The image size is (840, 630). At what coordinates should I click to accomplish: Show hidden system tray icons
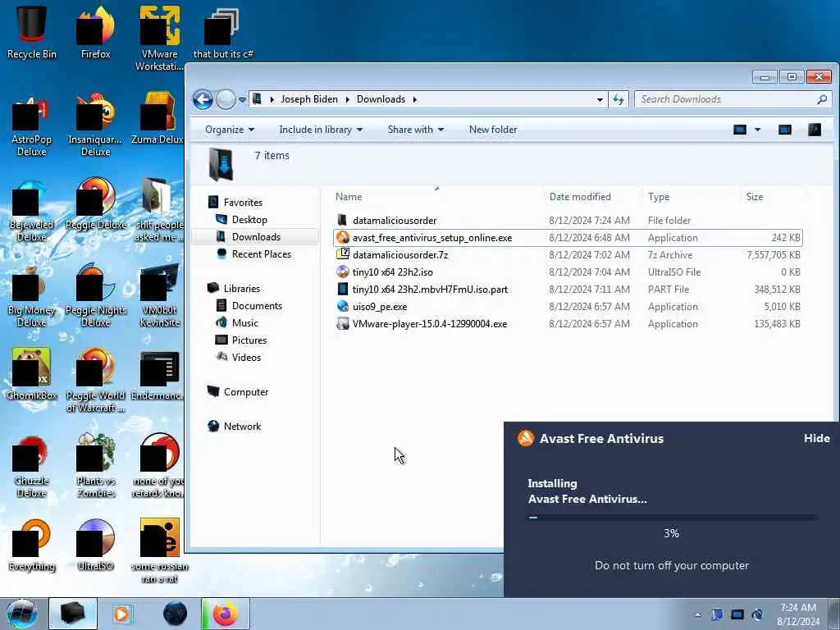697,614
